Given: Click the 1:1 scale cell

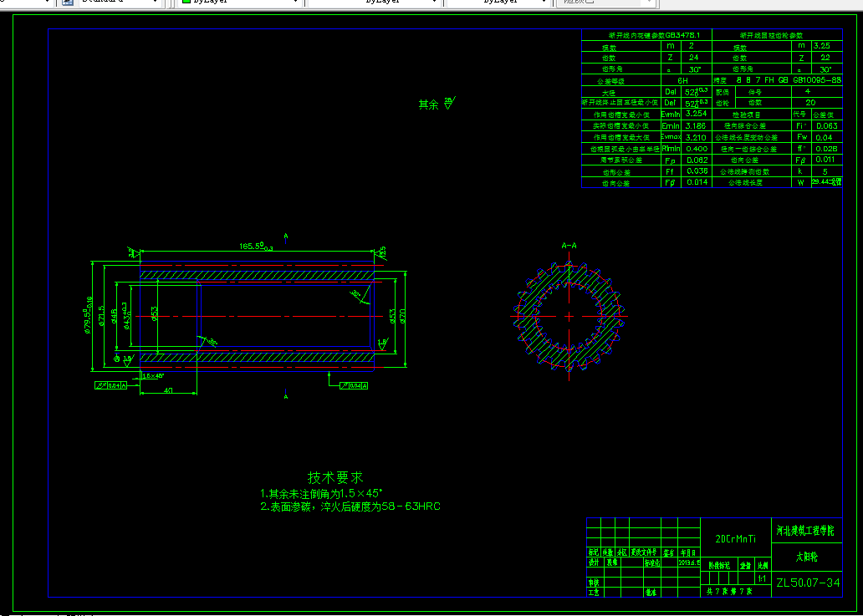Looking at the screenshot, I should (763, 578).
